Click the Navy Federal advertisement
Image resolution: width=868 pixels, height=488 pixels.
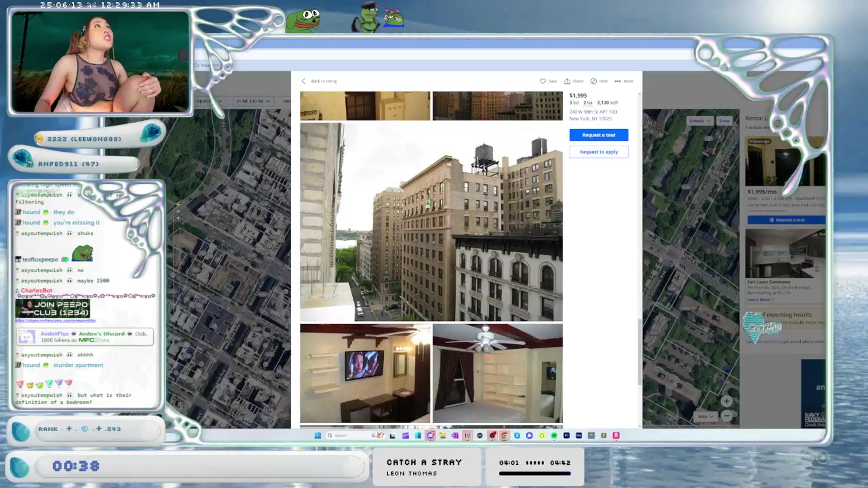(x=813, y=394)
